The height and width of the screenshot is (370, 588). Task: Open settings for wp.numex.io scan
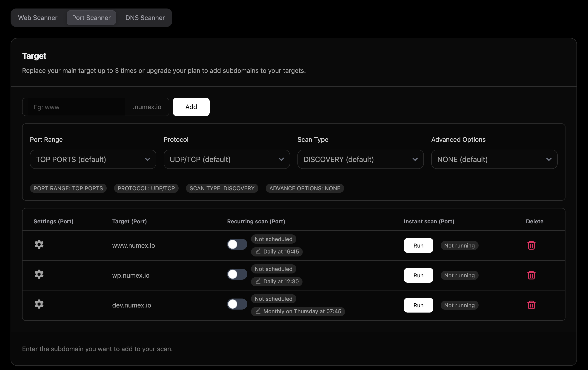pyautogui.click(x=39, y=274)
